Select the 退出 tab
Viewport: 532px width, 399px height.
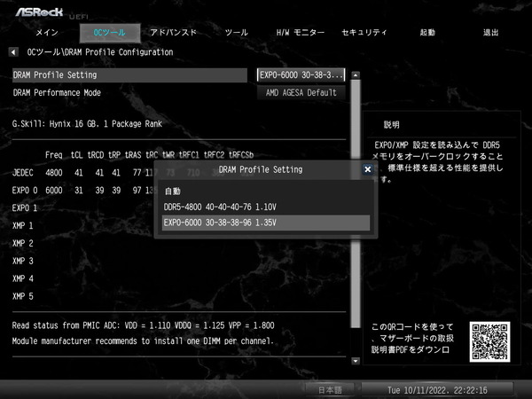click(490, 33)
